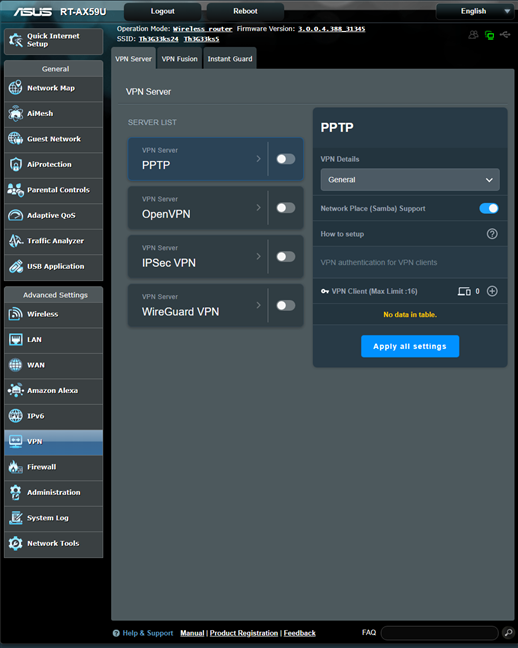Click the IPv6 globe icon
518x648 pixels.
click(x=15, y=416)
